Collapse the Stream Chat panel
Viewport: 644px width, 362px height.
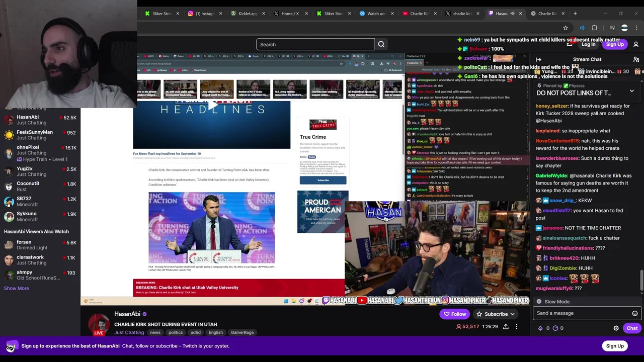[538, 59]
